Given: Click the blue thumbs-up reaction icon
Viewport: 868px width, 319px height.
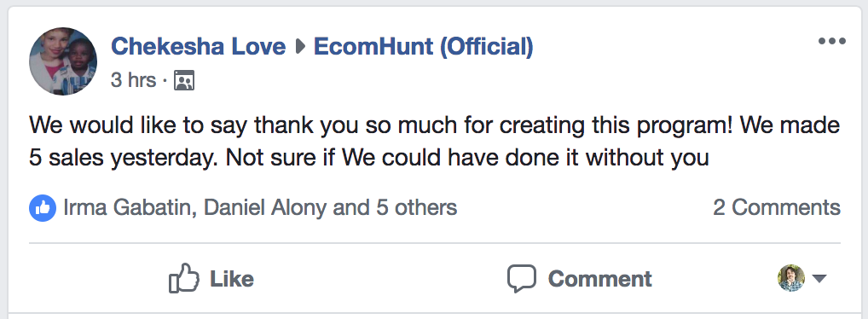Looking at the screenshot, I should (43, 208).
